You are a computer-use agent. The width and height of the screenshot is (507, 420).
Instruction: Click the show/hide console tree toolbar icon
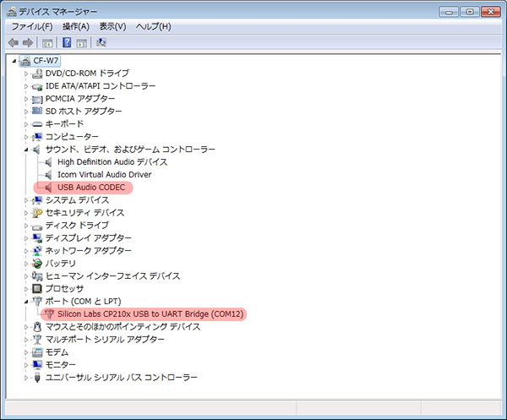[x=47, y=43]
